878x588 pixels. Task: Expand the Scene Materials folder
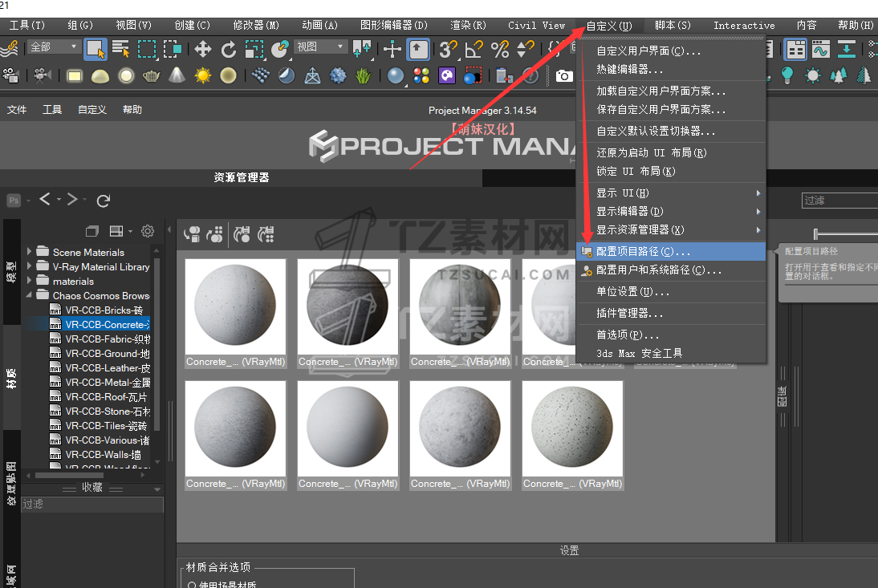click(x=29, y=252)
